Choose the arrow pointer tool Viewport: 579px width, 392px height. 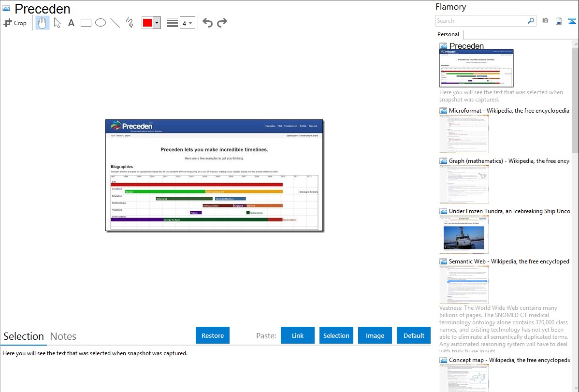(x=57, y=23)
